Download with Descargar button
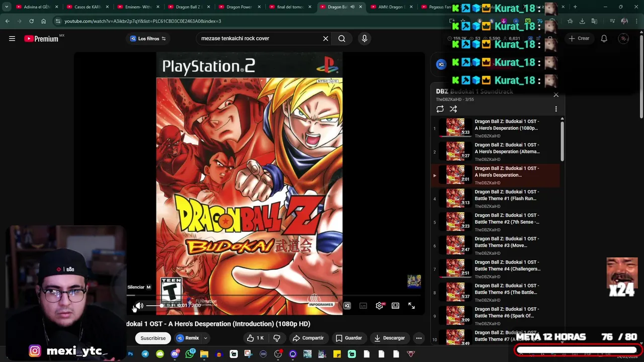The width and height of the screenshot is (644, 362). 389,338
